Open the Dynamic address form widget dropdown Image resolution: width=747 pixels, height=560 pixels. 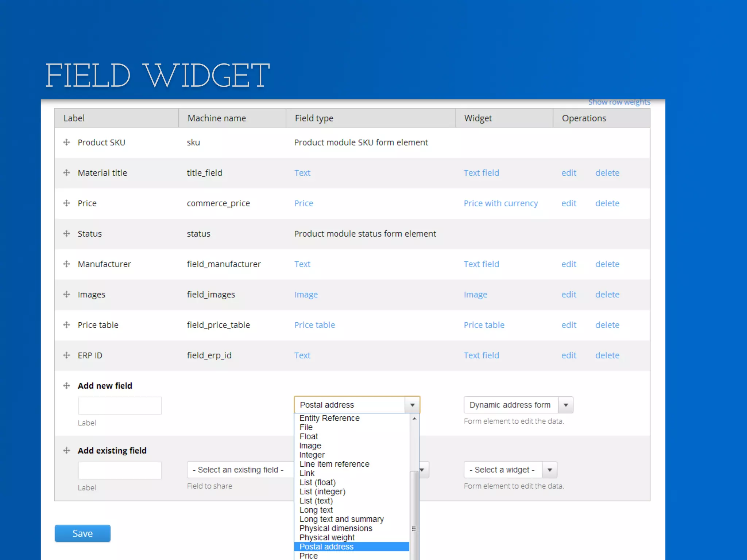click(x=518, y=405)
